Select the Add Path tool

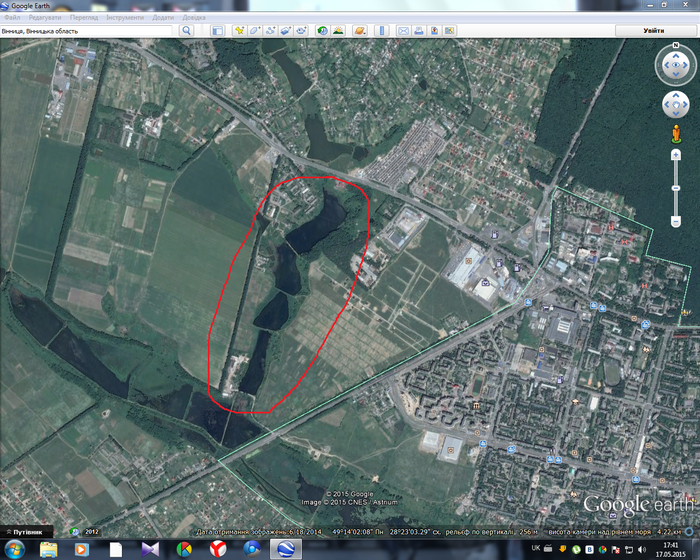[270, 30]
